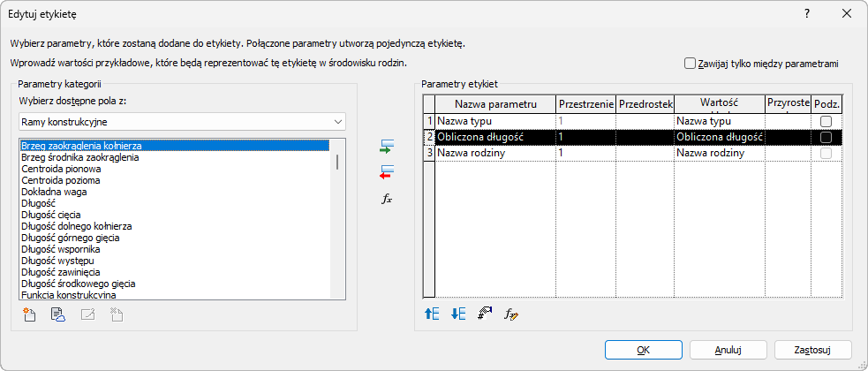Click Wartość cell showing 'Nazwa typu'
868x371 pixels.
[x=719, y=121]
